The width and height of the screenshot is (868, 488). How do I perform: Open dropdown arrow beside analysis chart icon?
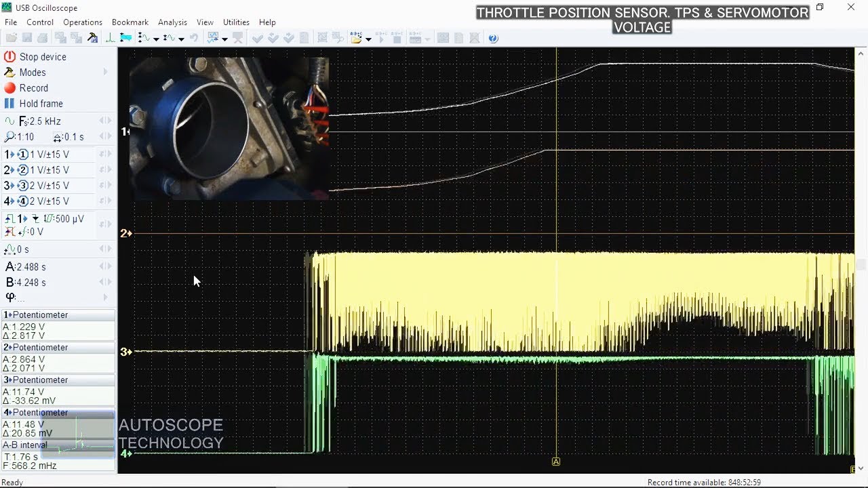click(224, 39)
